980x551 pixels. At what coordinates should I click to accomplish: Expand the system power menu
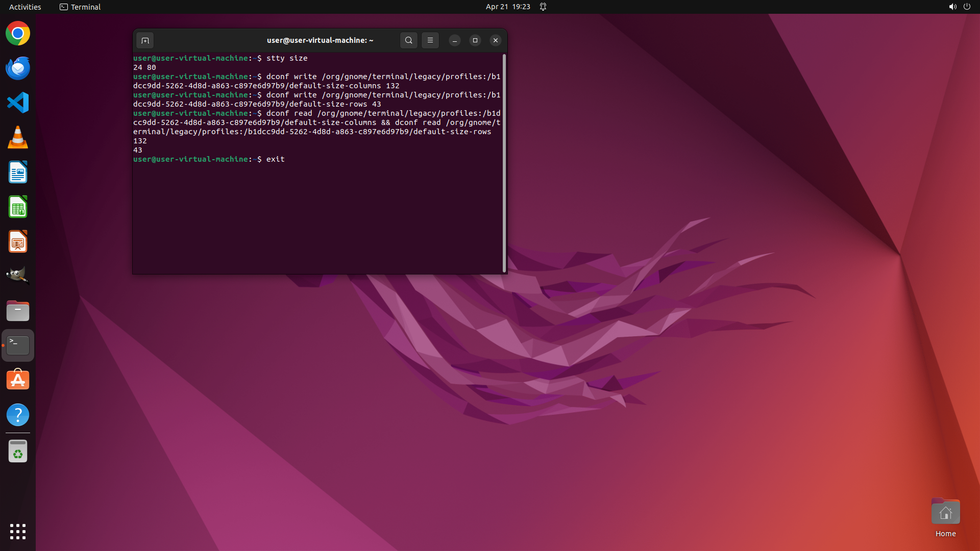coord(967,7)
